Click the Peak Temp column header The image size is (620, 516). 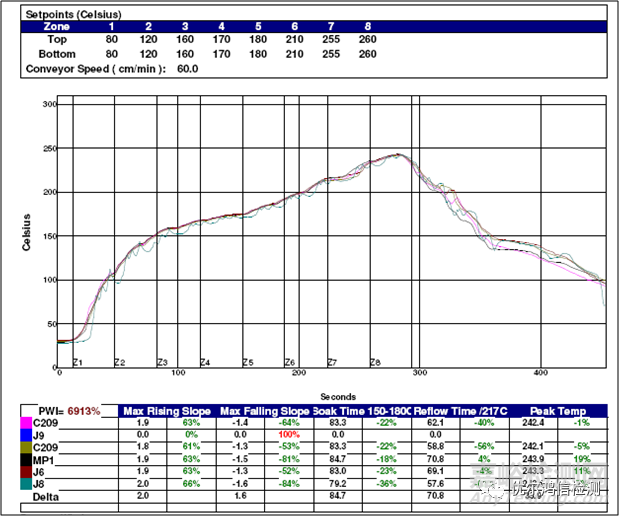click(556, 411)
